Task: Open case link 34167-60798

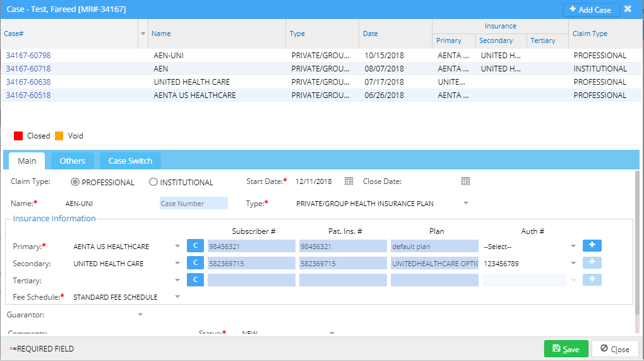Action: pos(28,56)
